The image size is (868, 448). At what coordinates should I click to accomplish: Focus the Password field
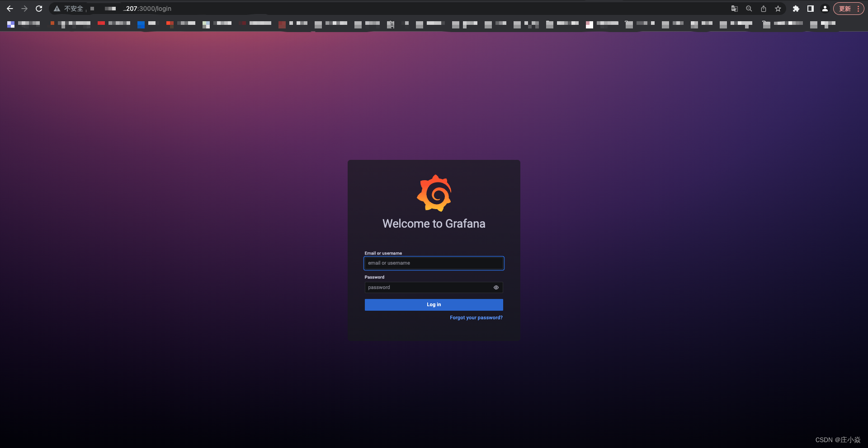[x=434, y=288]
